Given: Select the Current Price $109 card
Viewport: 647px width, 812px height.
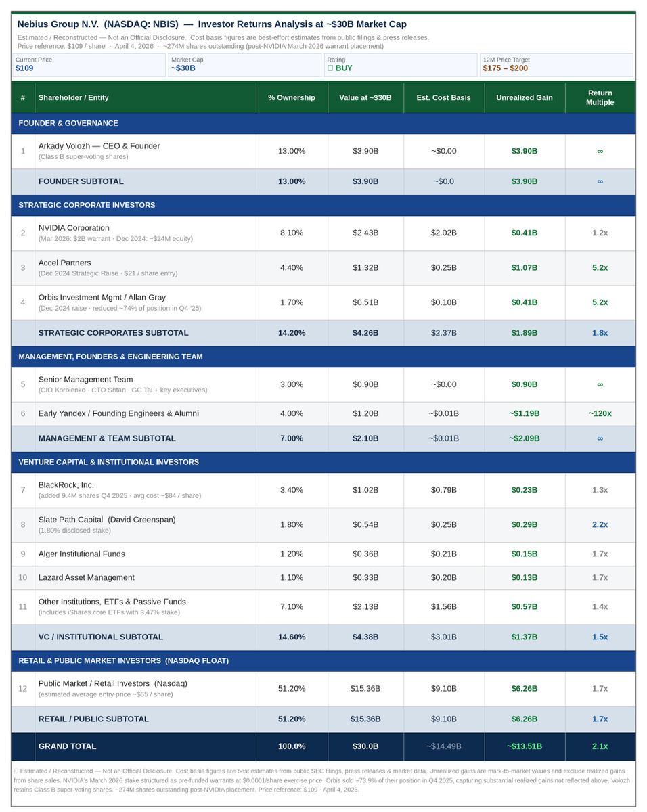Looking at the screenshot, I should pos(90,65).
